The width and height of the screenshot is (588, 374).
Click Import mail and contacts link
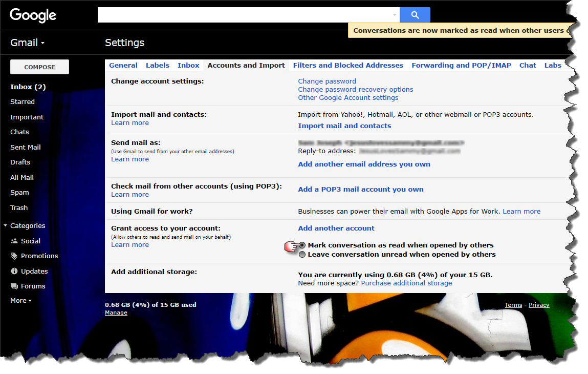344,126
